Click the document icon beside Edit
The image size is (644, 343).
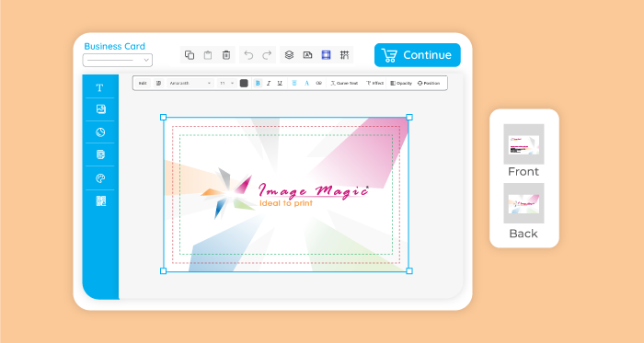(158, 84)
